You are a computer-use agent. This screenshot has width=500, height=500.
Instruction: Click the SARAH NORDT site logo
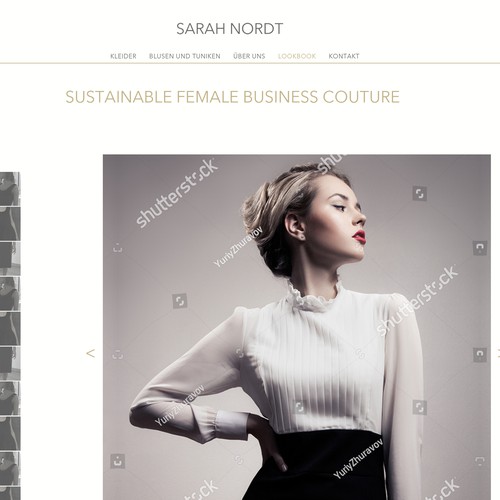point(229,29)
